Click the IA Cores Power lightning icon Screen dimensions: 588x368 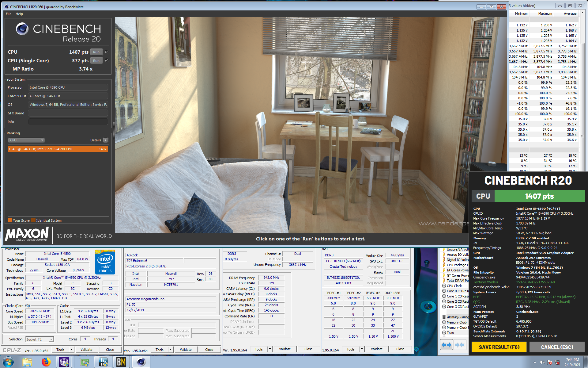coord(444,270)
